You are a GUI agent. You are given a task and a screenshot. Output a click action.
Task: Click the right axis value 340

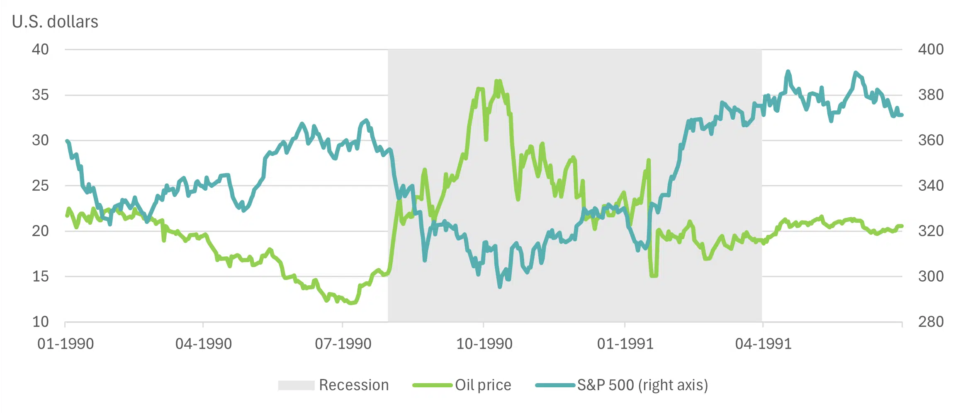click(x=931, y=186)
